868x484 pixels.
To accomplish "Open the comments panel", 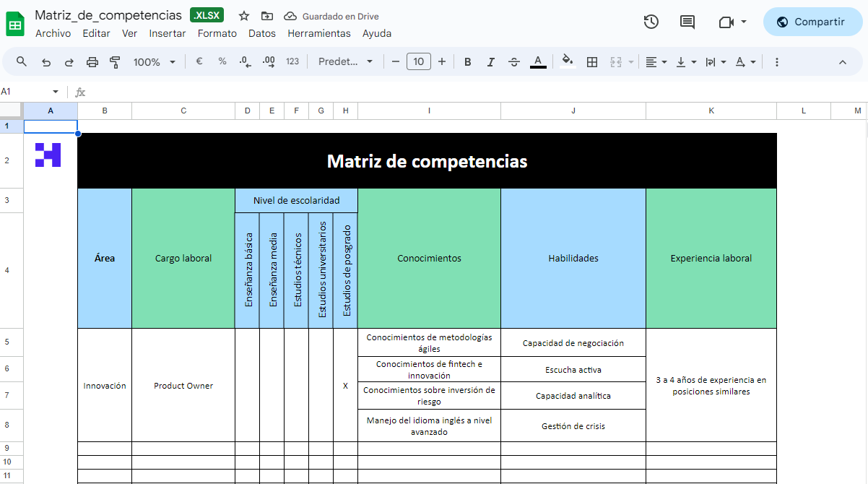I will (x=687, y=22).
